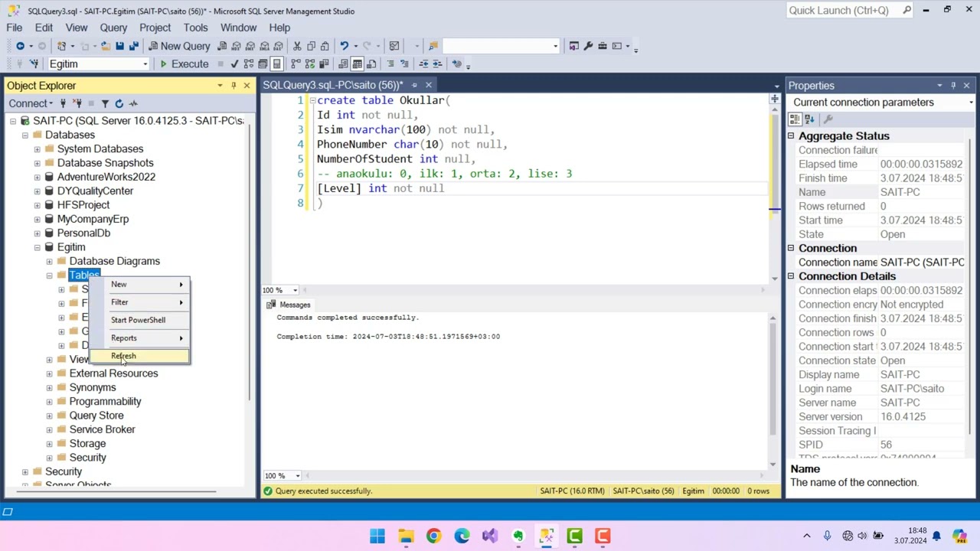Collapse the Aggregate Status section
This screenshot has height=551, width=980.
791,136
